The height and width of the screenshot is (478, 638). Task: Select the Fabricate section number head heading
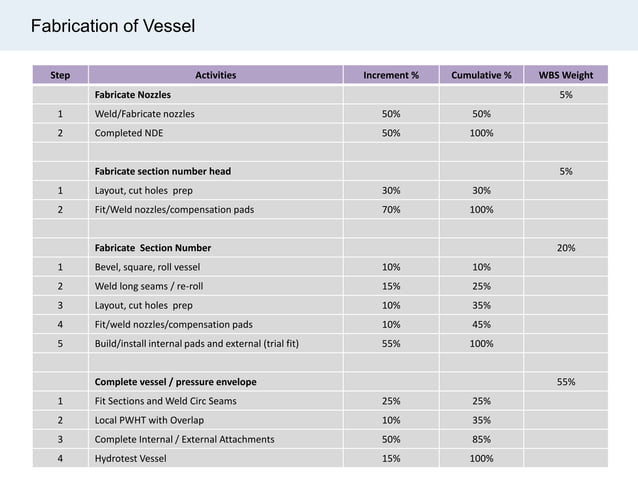click(163, 171)
